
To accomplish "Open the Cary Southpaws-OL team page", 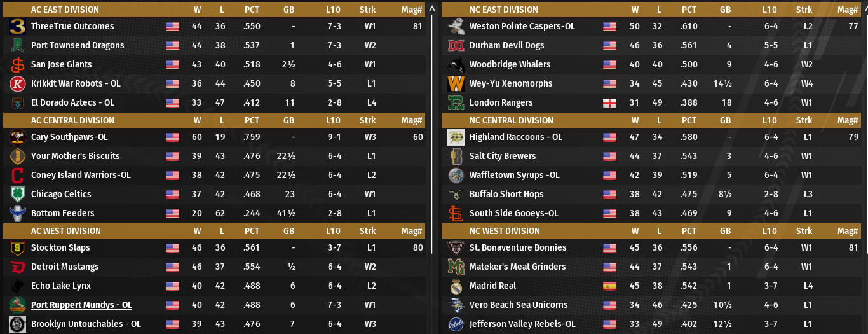I will pos(69,137).
